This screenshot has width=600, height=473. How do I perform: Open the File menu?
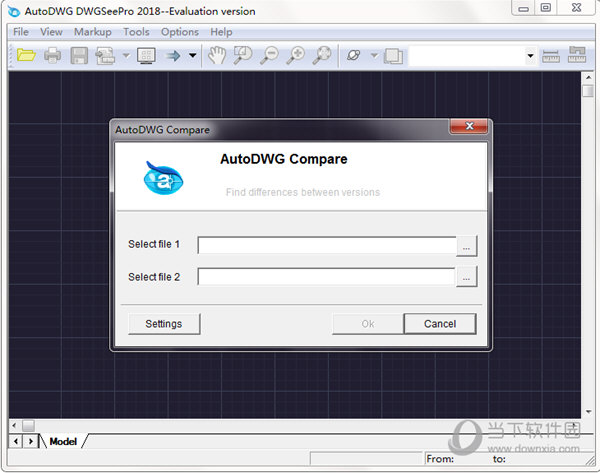pyautogui.click(x=21, y=32)
